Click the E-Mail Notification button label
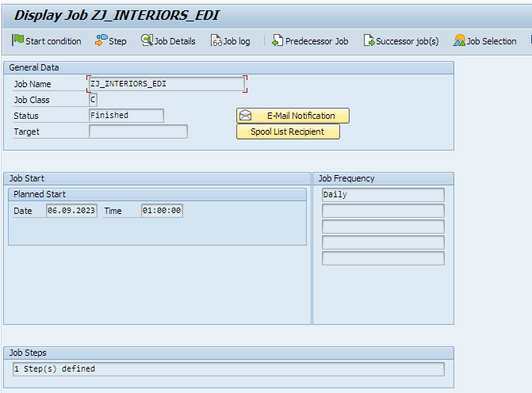The image size is (532, 393). (300, 116)
